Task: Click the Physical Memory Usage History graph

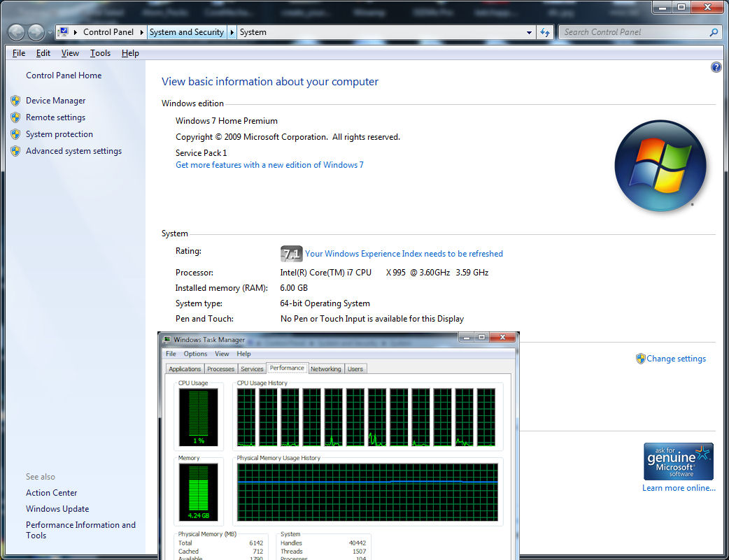Action: (367, 492)
